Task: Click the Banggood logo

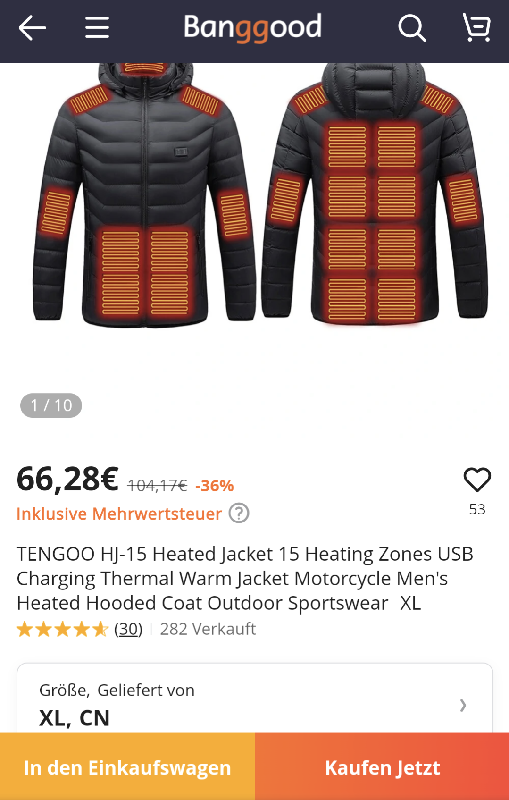Action: tap(252, 28)
